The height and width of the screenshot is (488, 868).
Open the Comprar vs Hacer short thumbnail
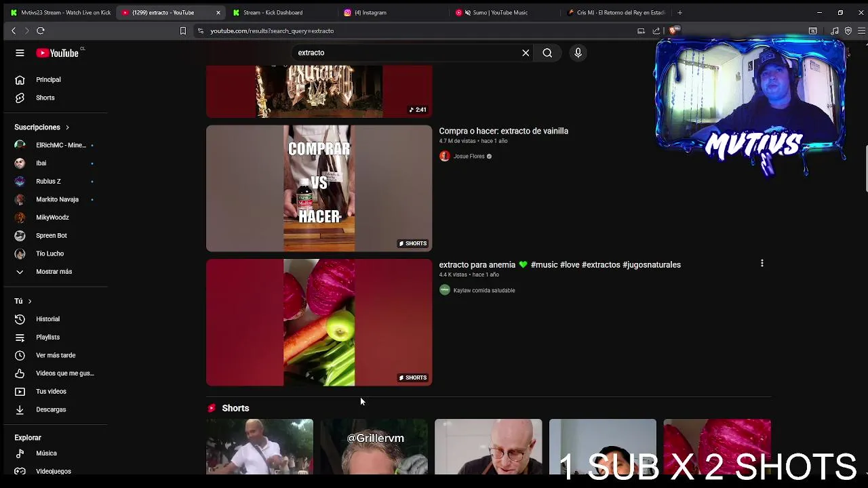click(319, 188)
